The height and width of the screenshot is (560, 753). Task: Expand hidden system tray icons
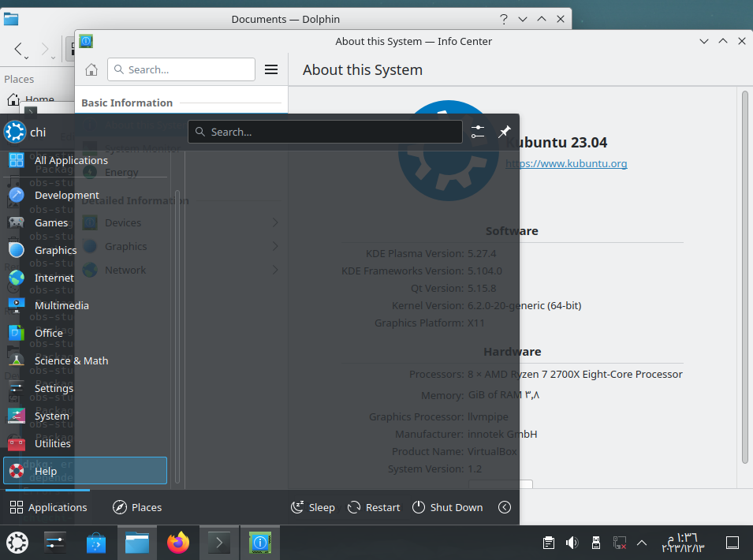click(x=642, y=543)
